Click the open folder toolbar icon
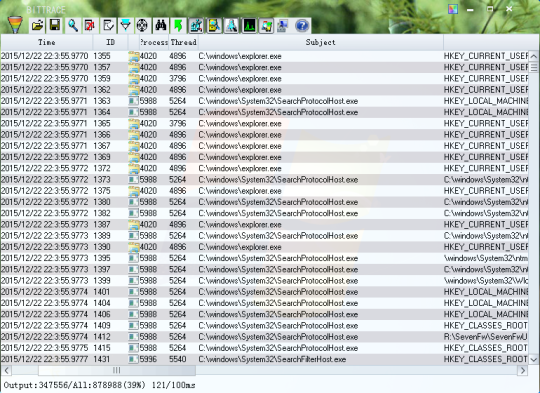This screenshot has height=393, width=540. [x=37, y=25]
